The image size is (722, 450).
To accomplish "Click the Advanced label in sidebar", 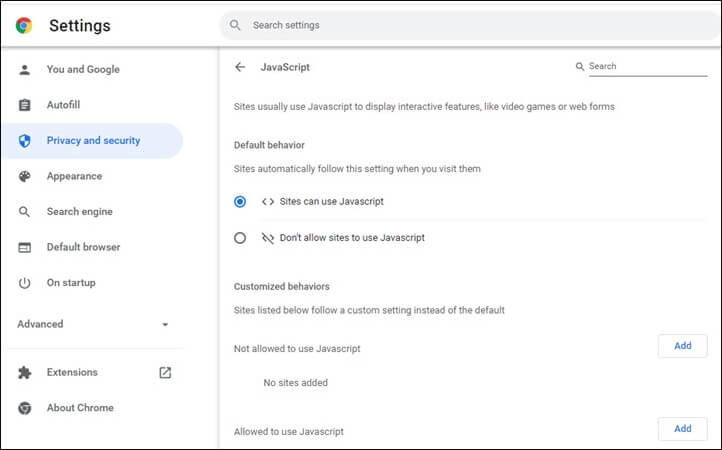I will [40, 324].
